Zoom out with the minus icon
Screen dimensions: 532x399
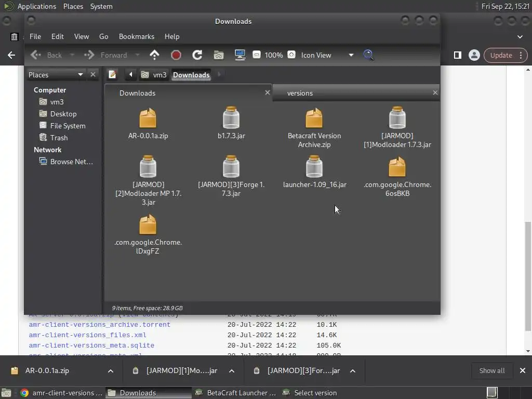click(x=257, y=55)
